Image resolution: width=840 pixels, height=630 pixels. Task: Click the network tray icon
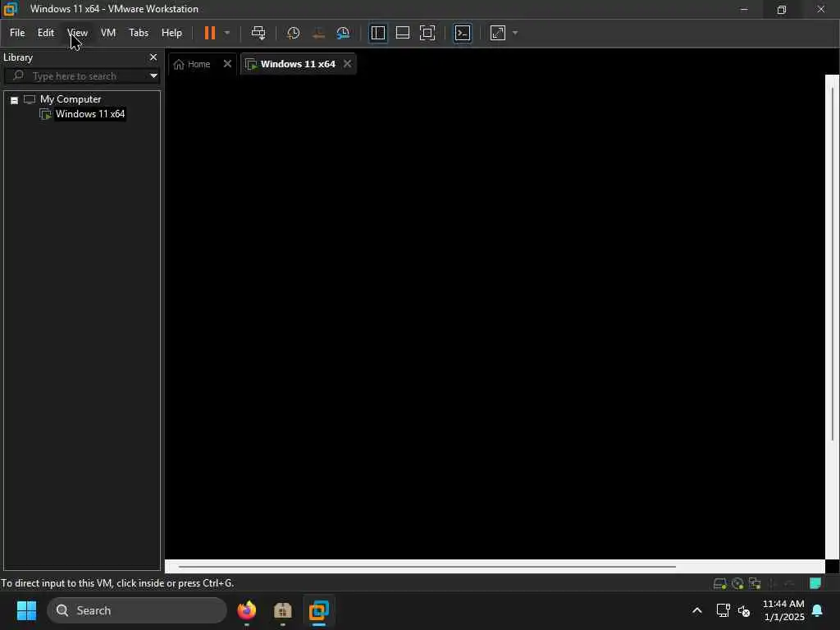point(723,610)
